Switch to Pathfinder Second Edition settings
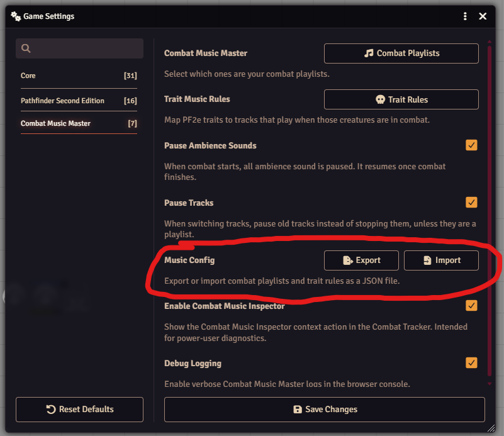The height and width of the screenshot is (436, 504). 79,101
